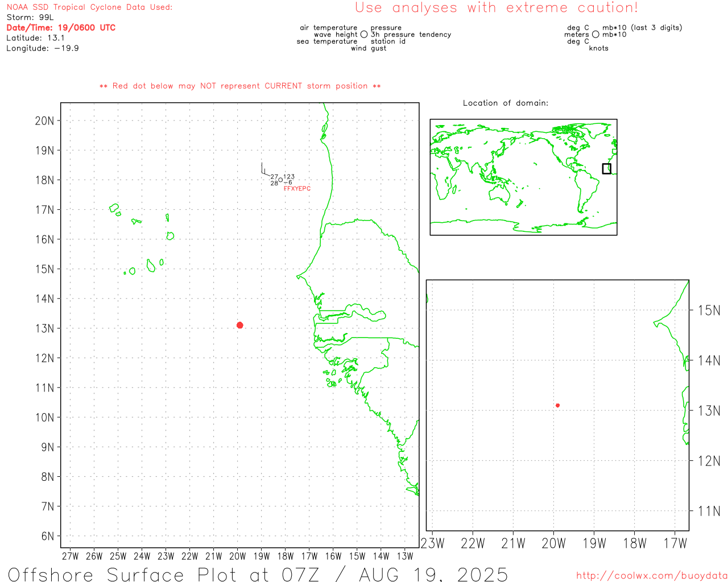Click the world location thumbnail map
This screenshot has width=728, height=582.
point(523,177)
